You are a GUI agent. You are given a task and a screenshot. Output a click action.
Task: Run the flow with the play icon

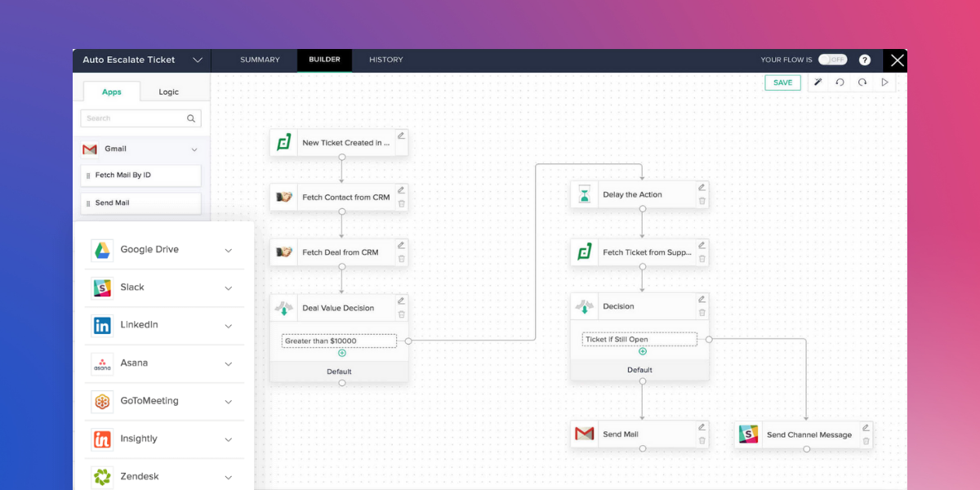(884, 82)
